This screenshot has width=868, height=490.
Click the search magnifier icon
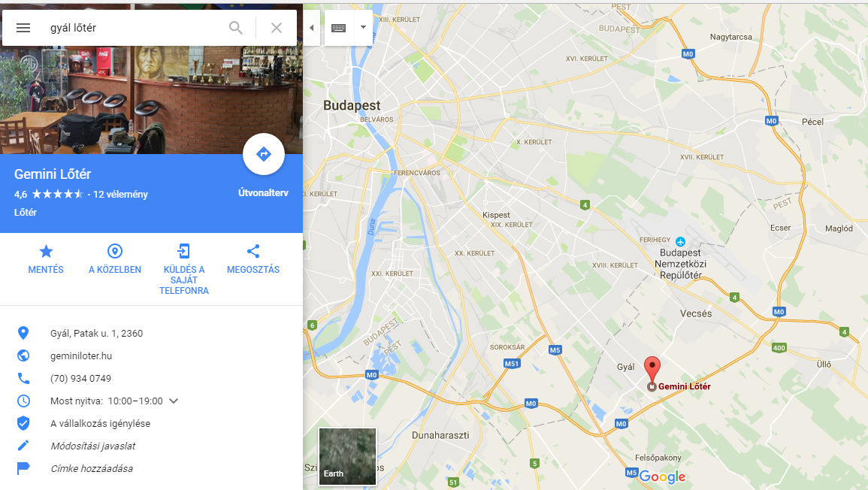[236, 28]
